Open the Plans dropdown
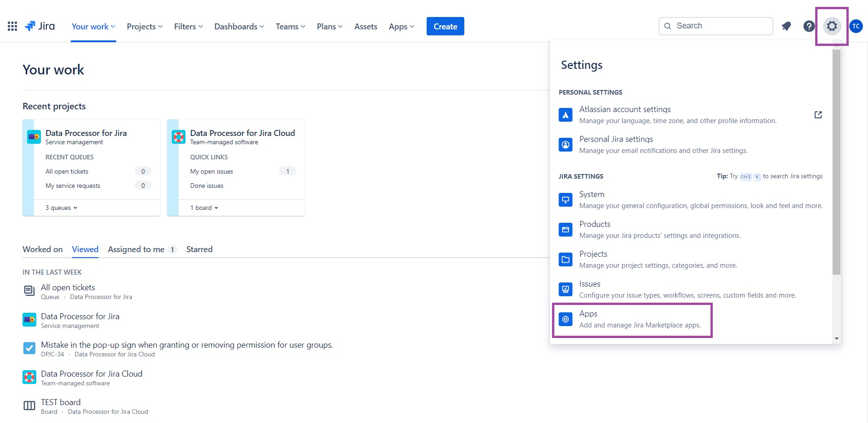Viewport: 868px width, 423px height. [x=330, y=27]
